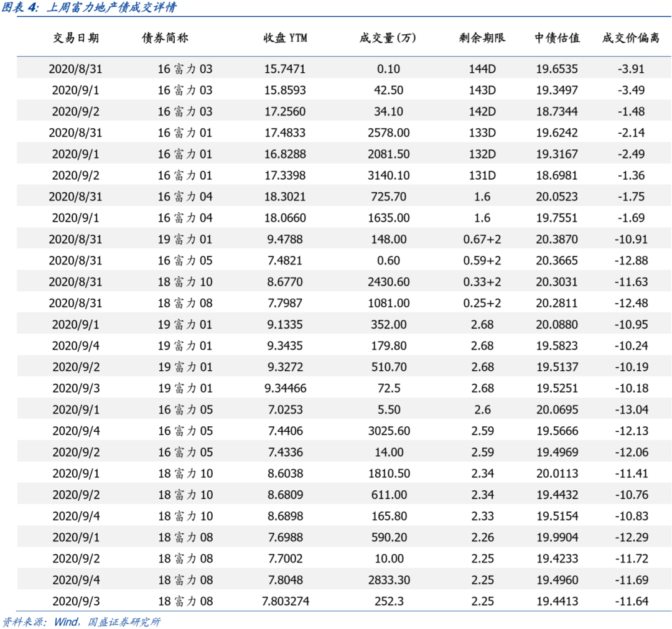Click remaining term 143D

(x=482, y=90)
